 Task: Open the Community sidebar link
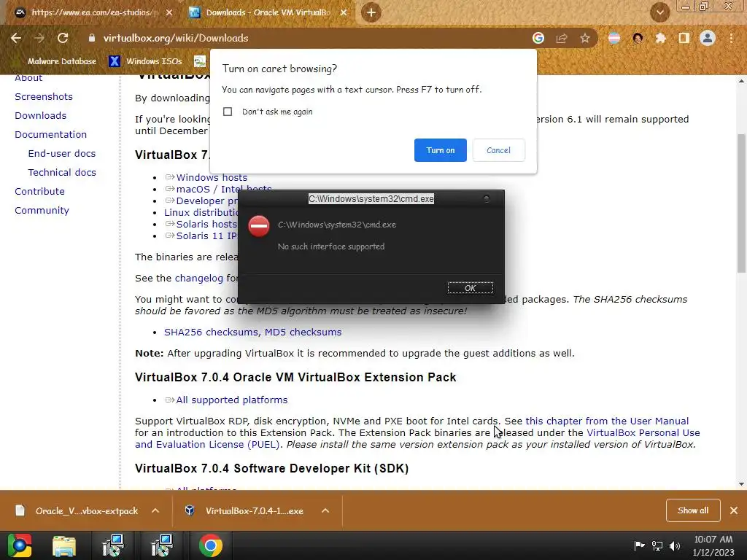coord(42,211)
